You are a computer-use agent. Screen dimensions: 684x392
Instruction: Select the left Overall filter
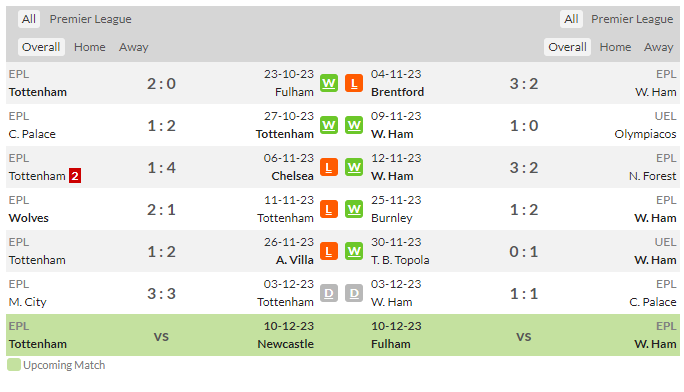tap(41, 47)
